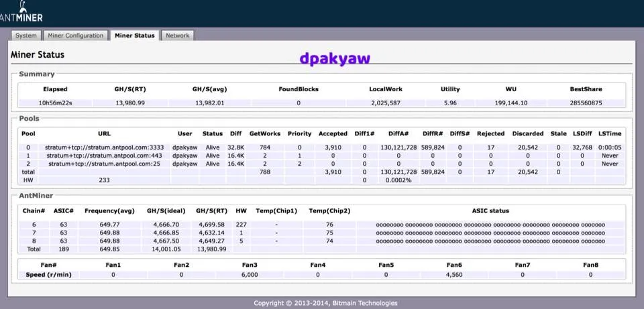Viewport: 644px width, 309px height.
Task: Click chain 7 Temp(Chip2) value 75
Action: [x=329, y=233]
